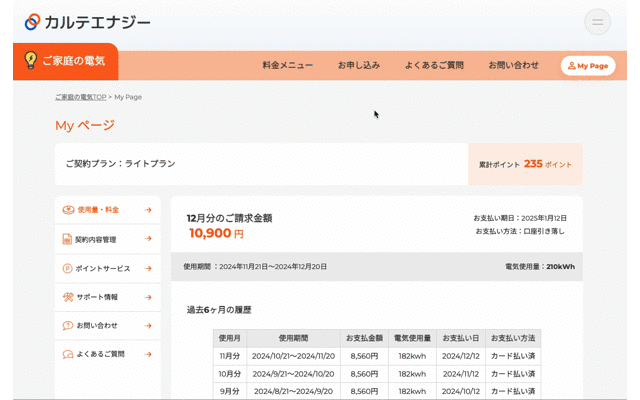The height and width of the screenshot is (400, 640).
Task: Click the My Page breadcrumb text
Action: point(128,97)
